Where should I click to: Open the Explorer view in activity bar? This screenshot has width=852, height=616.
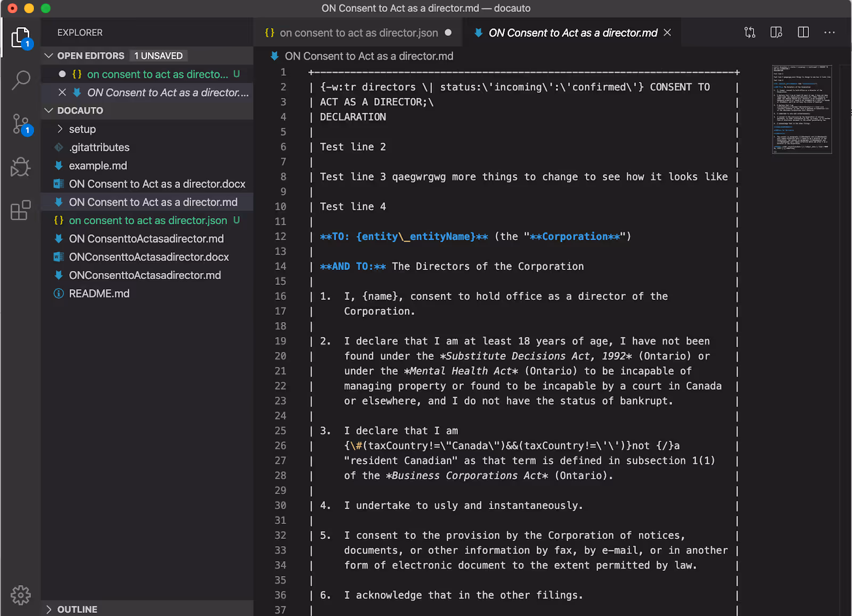tap(21, 37)
